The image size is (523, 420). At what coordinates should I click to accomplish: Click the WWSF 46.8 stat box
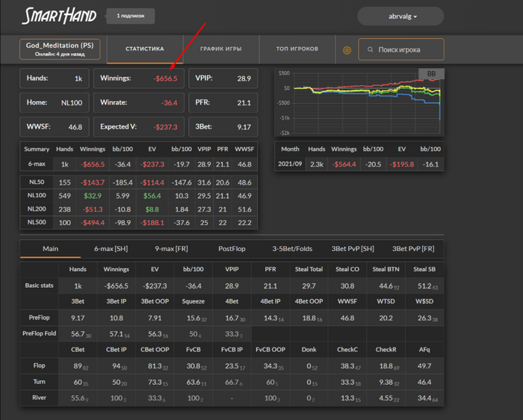(55, 127)
